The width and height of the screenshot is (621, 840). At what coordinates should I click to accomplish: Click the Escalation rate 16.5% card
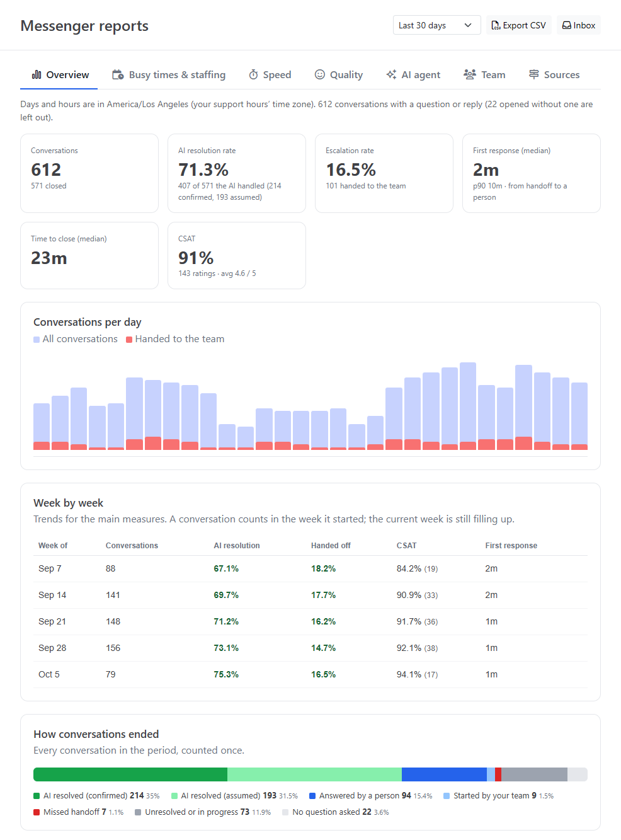pyautogui.click(x=384, y=173)
